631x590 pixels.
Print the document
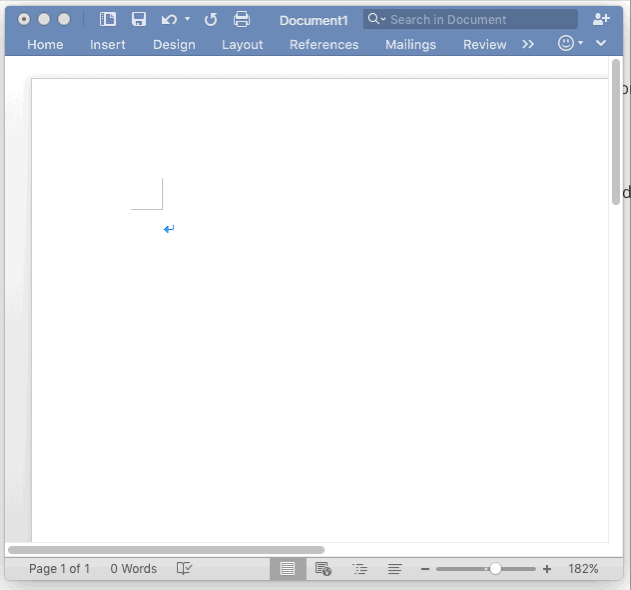click(241, 19)
